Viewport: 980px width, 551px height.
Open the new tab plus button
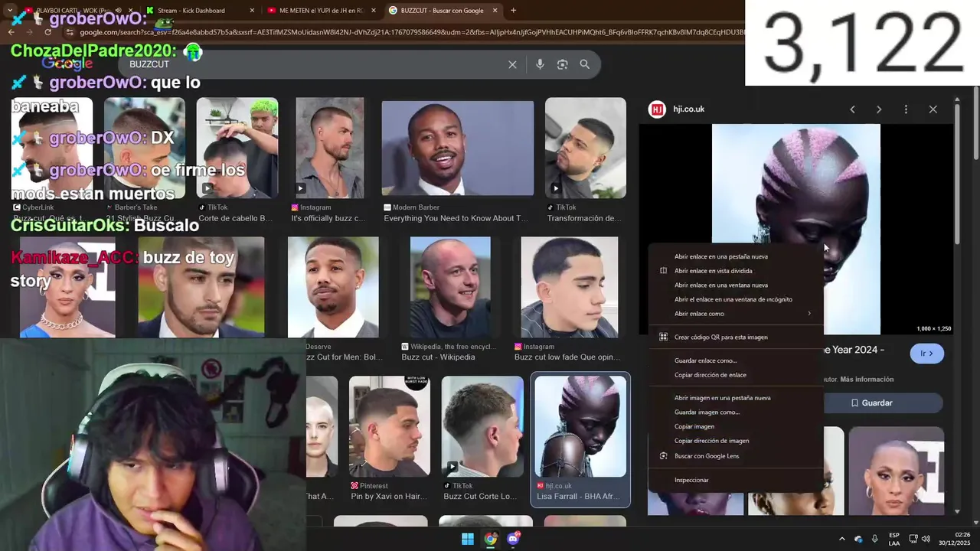pyautogui.click(x=513, y=10)
